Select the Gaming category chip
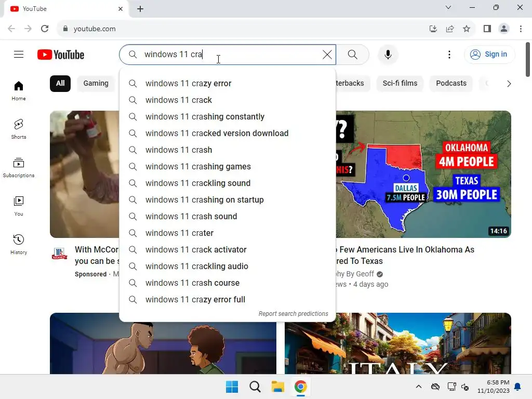The width and height of the screenshot is (532, 399). (x=96, y=84)
